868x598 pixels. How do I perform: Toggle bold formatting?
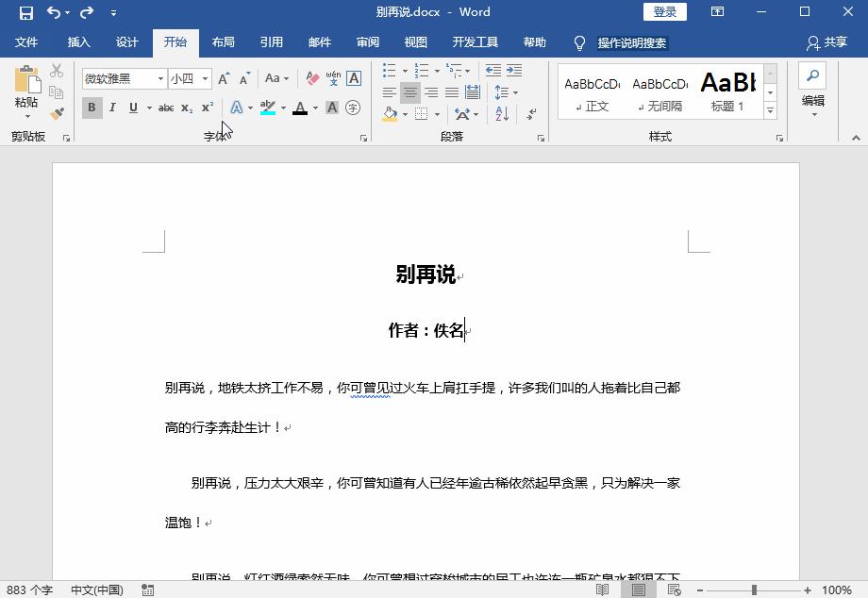[x=92, y=107]
